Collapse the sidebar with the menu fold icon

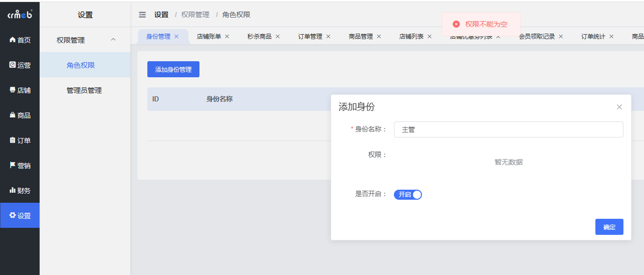(x=142, y=15)
